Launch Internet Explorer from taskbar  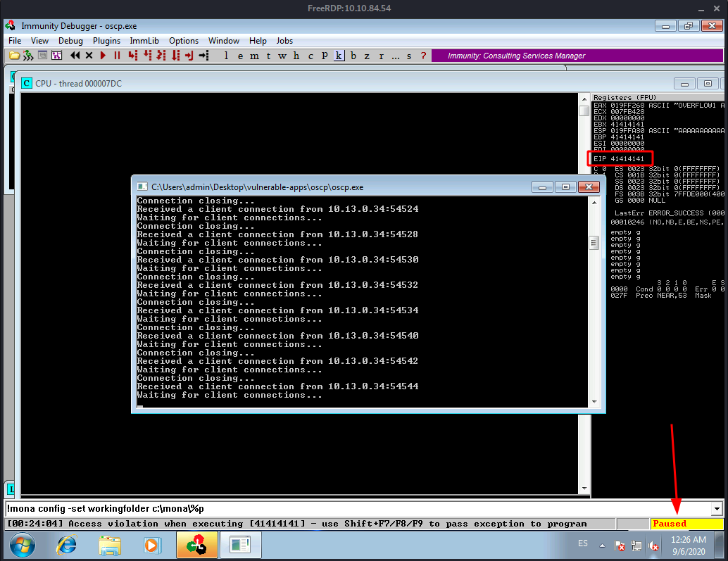coord(66,545)
